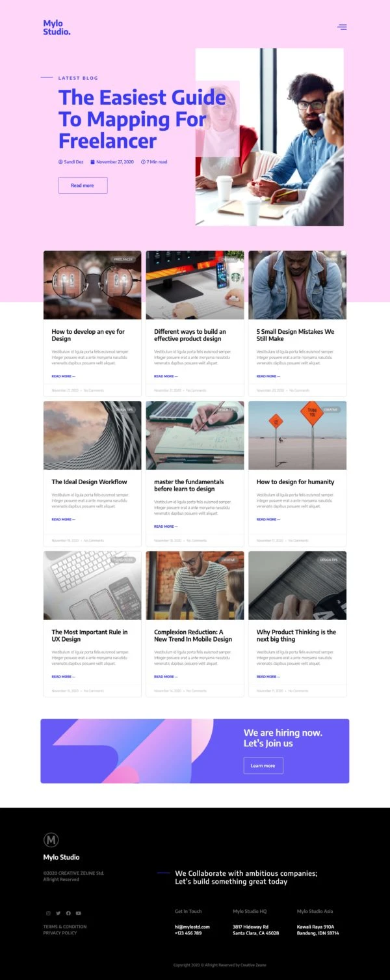This screenshot has height=980, width=390.
Task: Open the Complexion Reduction post thumbnail
Action: [x=195, y=586]
